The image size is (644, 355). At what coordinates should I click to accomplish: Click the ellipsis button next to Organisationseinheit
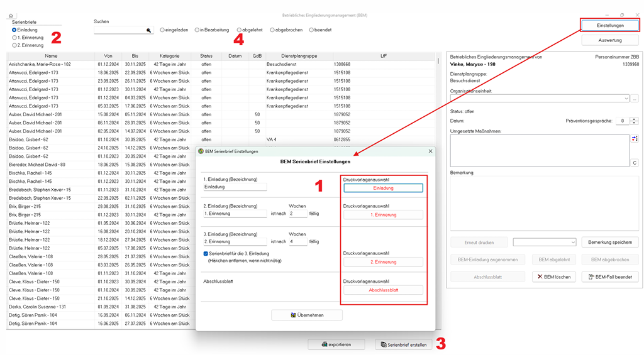pos(635,99)
